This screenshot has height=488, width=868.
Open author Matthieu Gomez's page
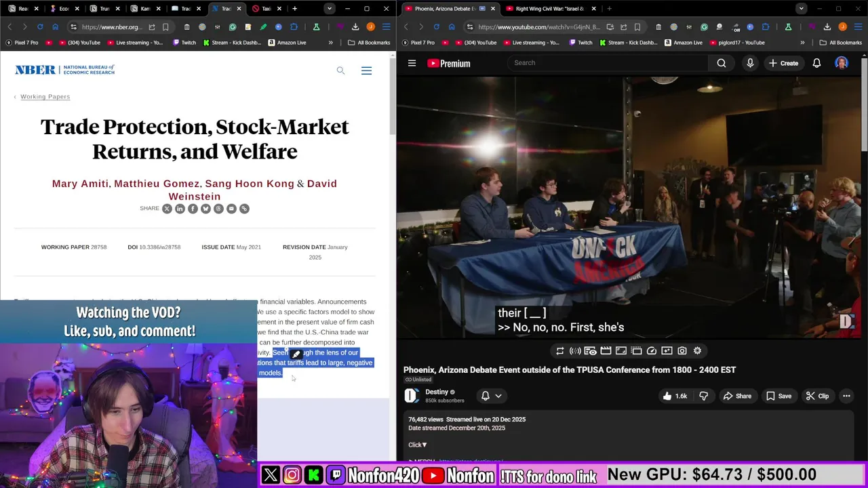coord(157,184)
